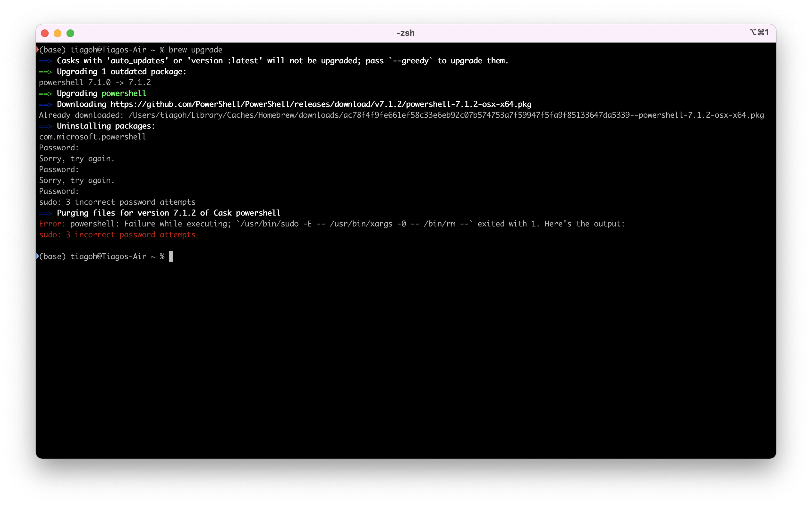
Task: Click the Homebrew cached pkg file path
Action: pos(445,115)
